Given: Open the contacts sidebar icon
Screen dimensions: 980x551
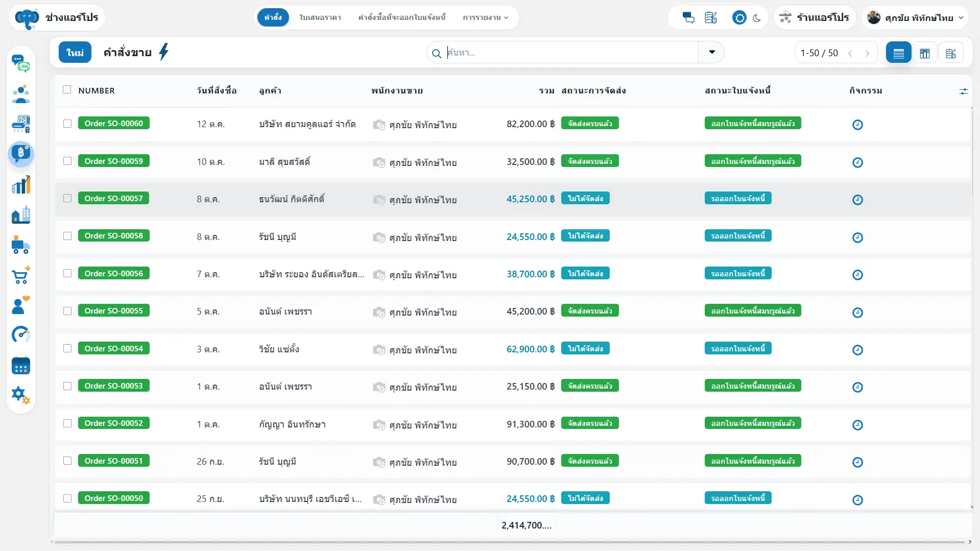Looking at the screenshot, I should (21, 94).
